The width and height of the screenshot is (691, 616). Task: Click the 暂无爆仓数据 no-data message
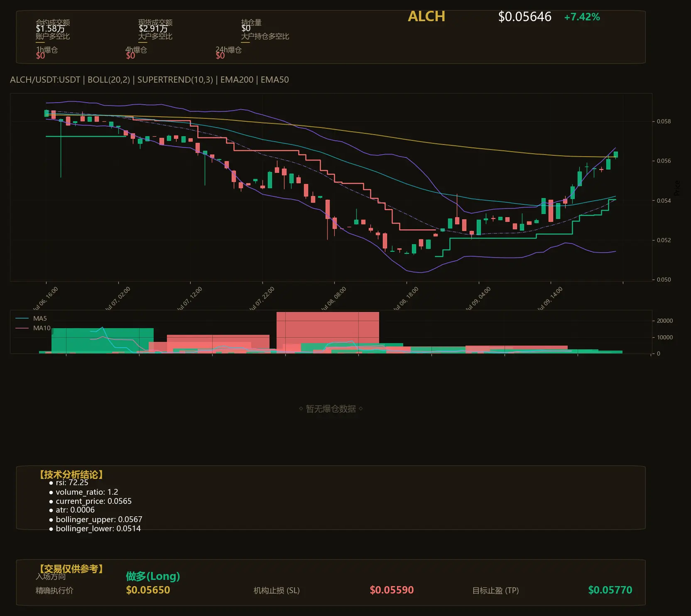(331, 409)
